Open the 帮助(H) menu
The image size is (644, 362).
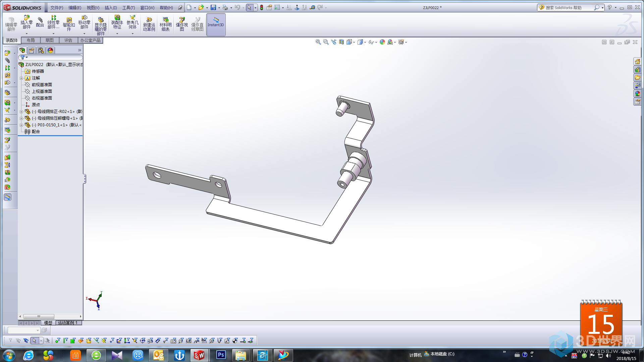click(166, 8)
